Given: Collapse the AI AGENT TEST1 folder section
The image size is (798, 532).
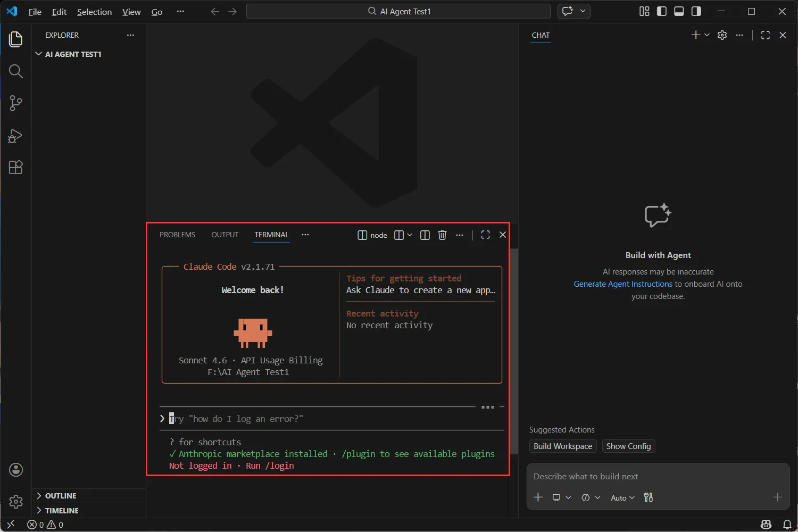Looking at the screenshot, I should 88,54.
